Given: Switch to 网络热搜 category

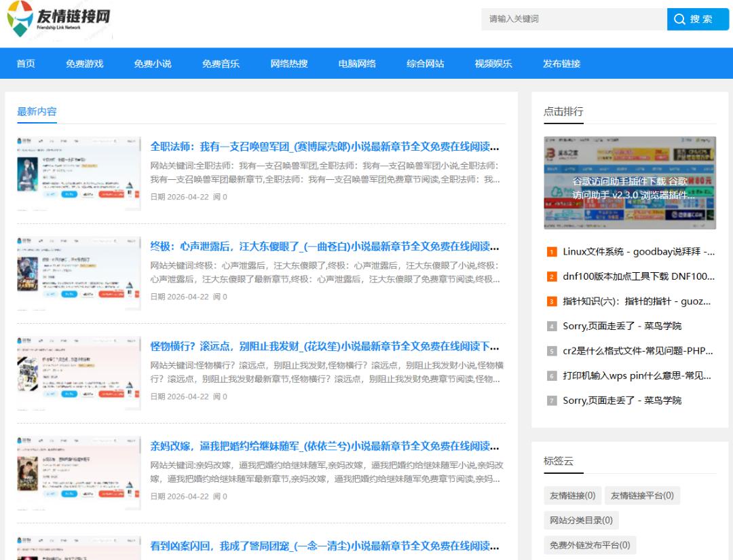Looking at the screenshot, I should coord(289,64).
